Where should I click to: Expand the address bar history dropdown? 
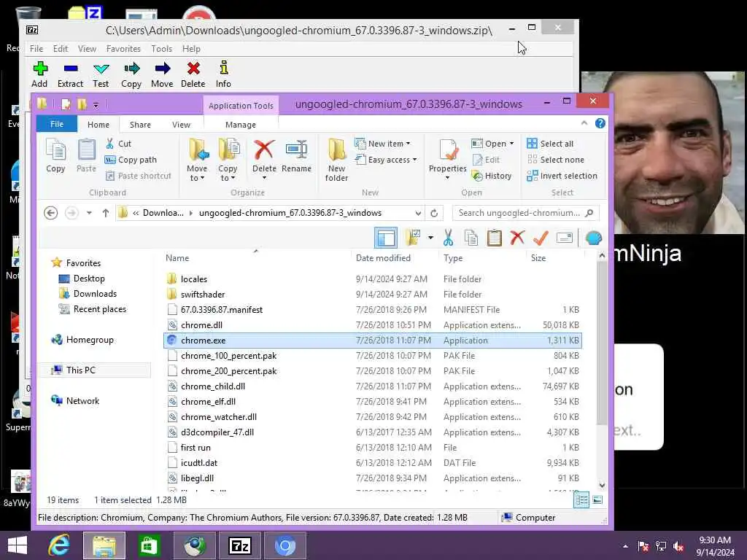tap(418, 213)
